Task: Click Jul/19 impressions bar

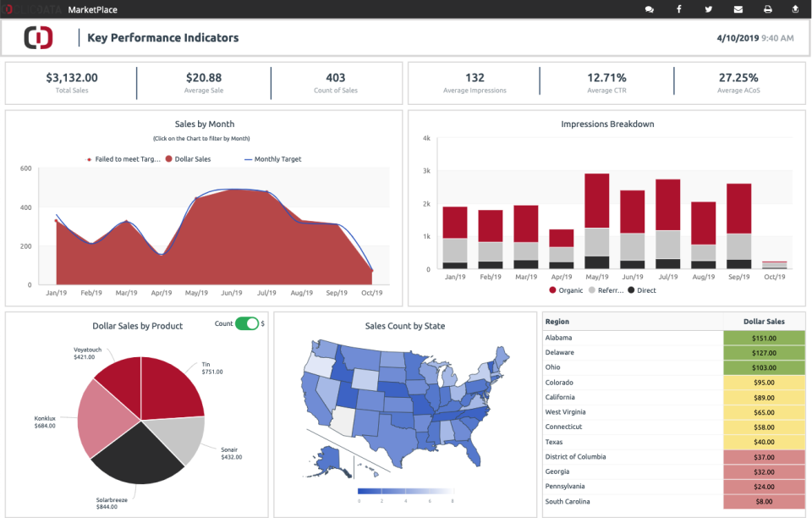Action: (667, 223)
